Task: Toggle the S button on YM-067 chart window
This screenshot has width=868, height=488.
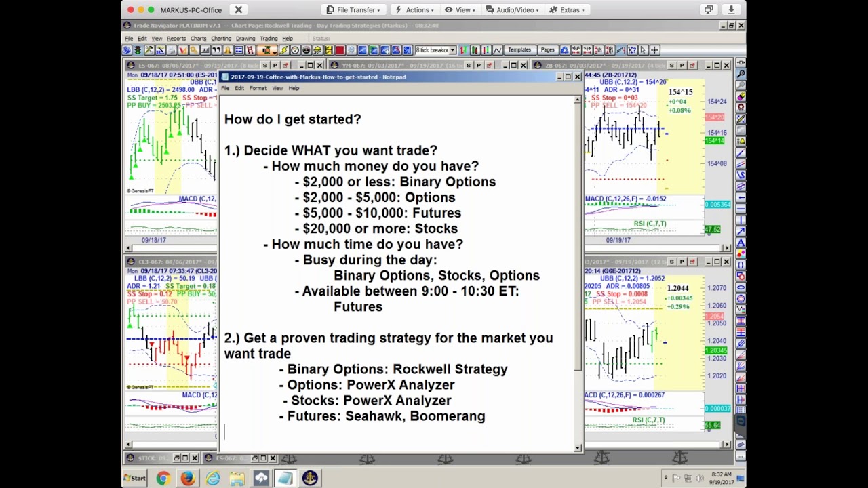Action: click(x=468, y=65)
